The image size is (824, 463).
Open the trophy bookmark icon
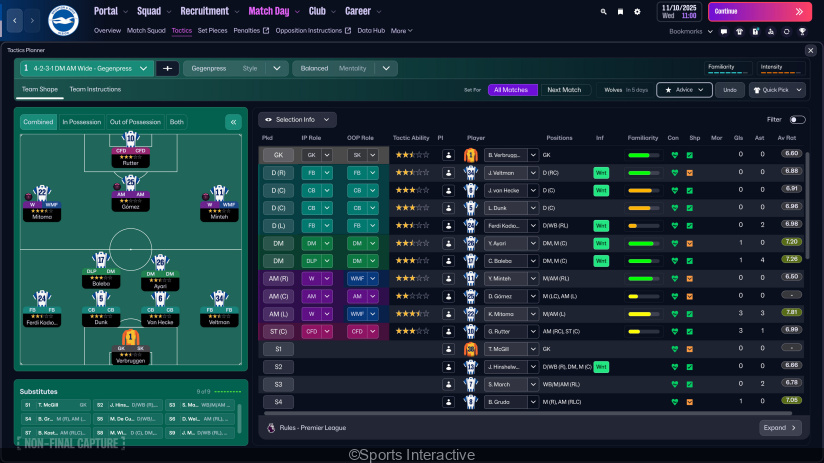point(802,32)
